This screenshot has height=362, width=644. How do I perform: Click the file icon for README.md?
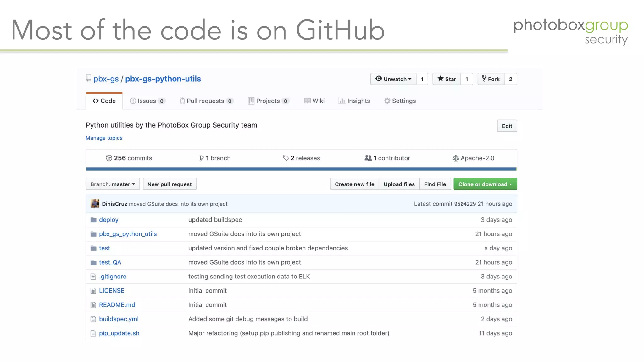click(93, 305)
